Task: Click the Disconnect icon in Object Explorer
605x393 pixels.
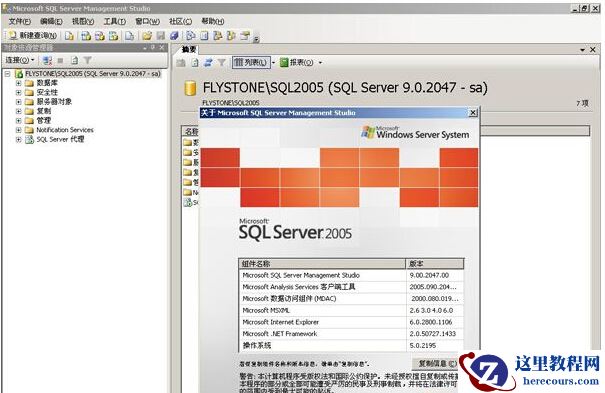Action: [x=47, y=60]
